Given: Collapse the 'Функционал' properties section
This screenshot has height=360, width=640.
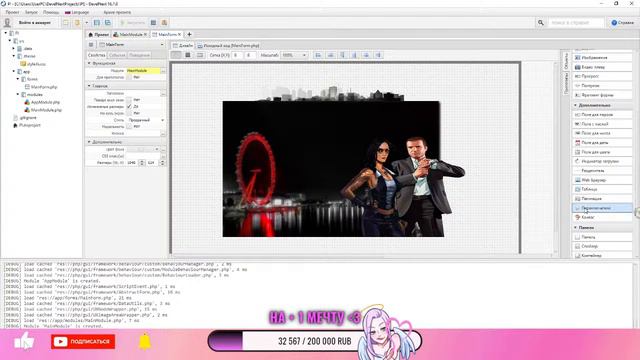Looking at the screenshot, I should pos(89,64).
